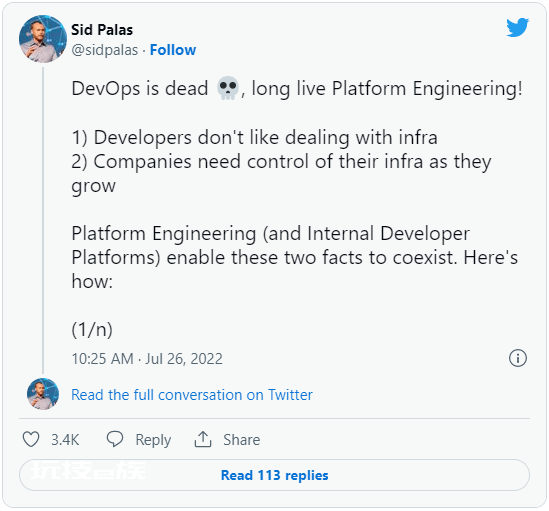
Task: Open Read the full conversation on Twitter
Action: [192, 395]
